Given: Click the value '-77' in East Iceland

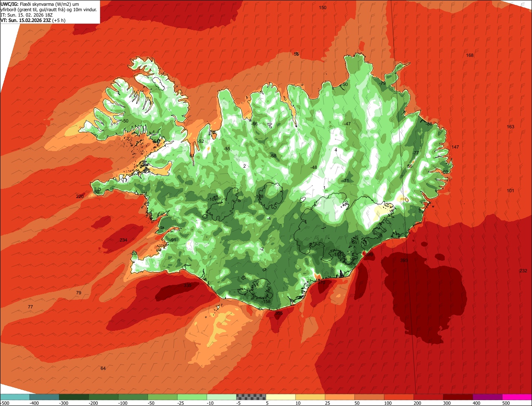Looking at the screenshot, I should (415, 153).
